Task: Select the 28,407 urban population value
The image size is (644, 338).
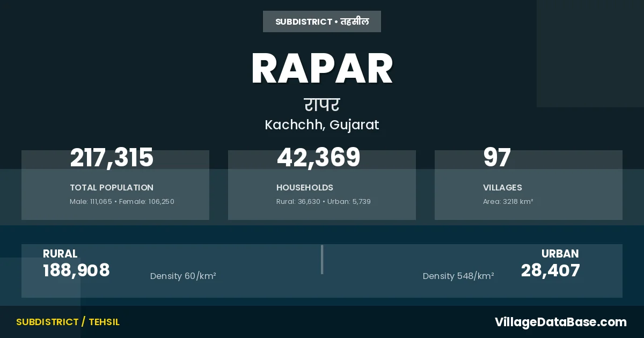Action: pyautogui.click(x=550, y=270)
